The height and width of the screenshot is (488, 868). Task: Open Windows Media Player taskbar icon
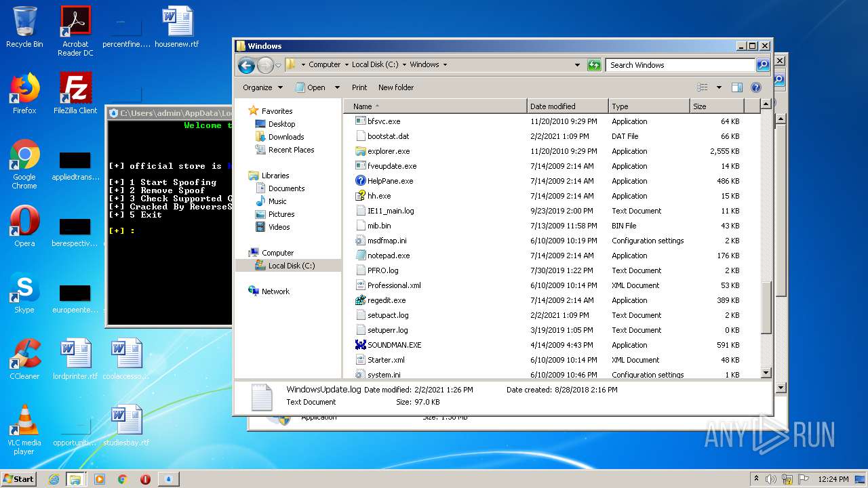[100, 479]
